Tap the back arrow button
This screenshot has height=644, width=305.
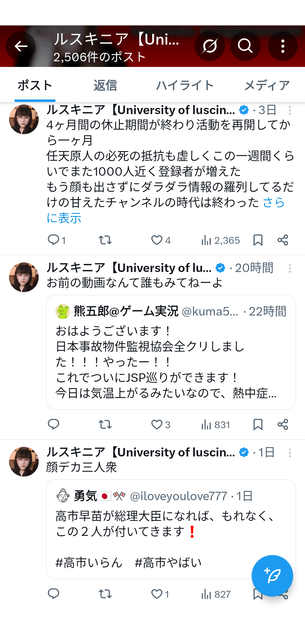pos(21,46)
